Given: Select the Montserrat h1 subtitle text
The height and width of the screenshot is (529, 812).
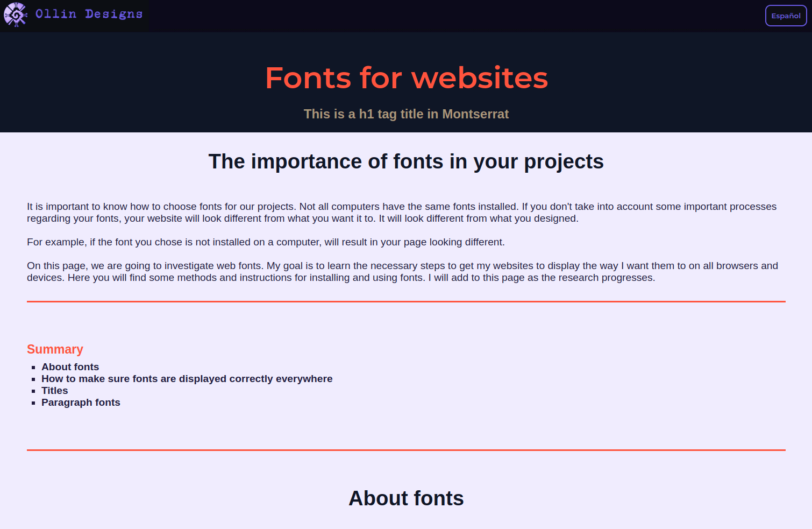Looking at the screenshot, I should click(x=406, y=114).
